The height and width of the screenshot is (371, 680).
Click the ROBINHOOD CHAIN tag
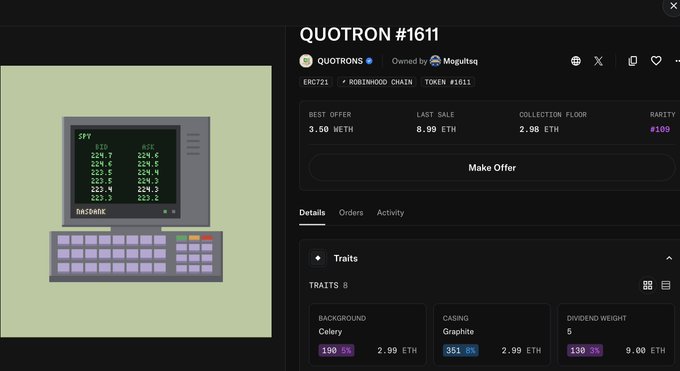click(376, 82)
